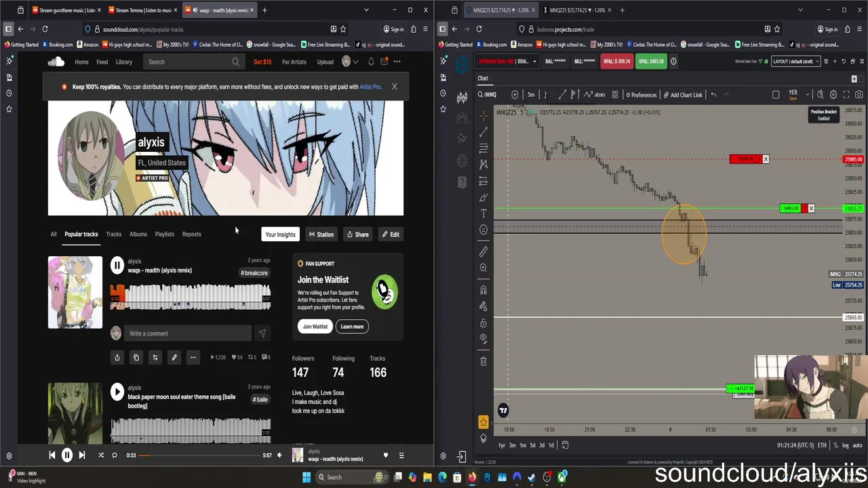Switch to the Reposts profile tab
Screen dimensions: 868x488
pos(191,235)
